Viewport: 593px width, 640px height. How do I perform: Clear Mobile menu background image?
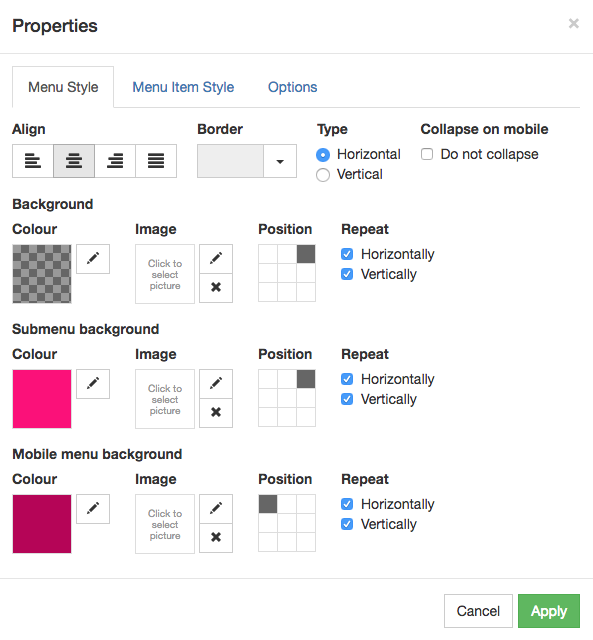tap(216, 538)
